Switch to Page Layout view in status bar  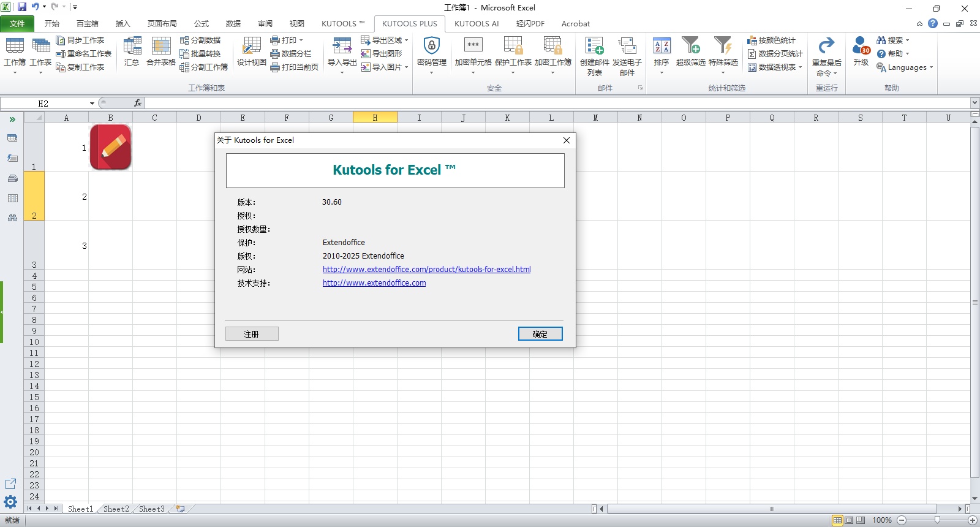coord(849,520)
